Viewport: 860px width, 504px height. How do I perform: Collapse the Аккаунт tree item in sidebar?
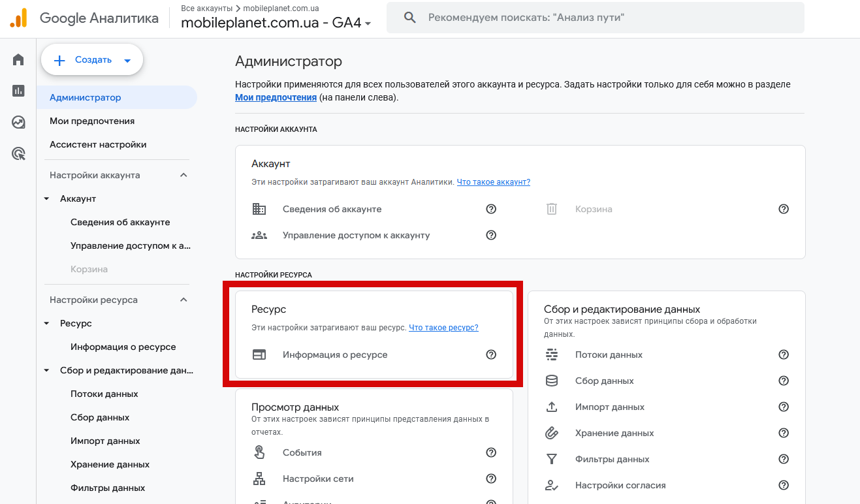pyautogui.click(x=46, y=198)
